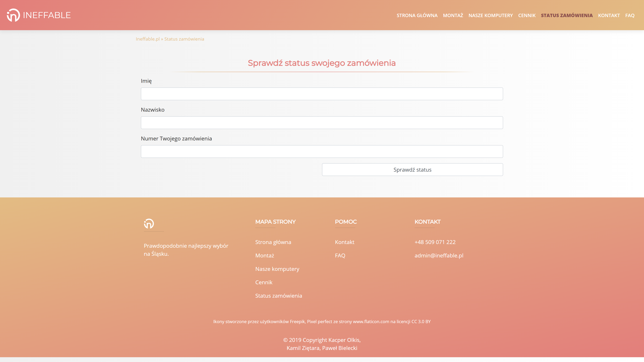Select Status zamówienia in top navigation

[x=567, y=15]
